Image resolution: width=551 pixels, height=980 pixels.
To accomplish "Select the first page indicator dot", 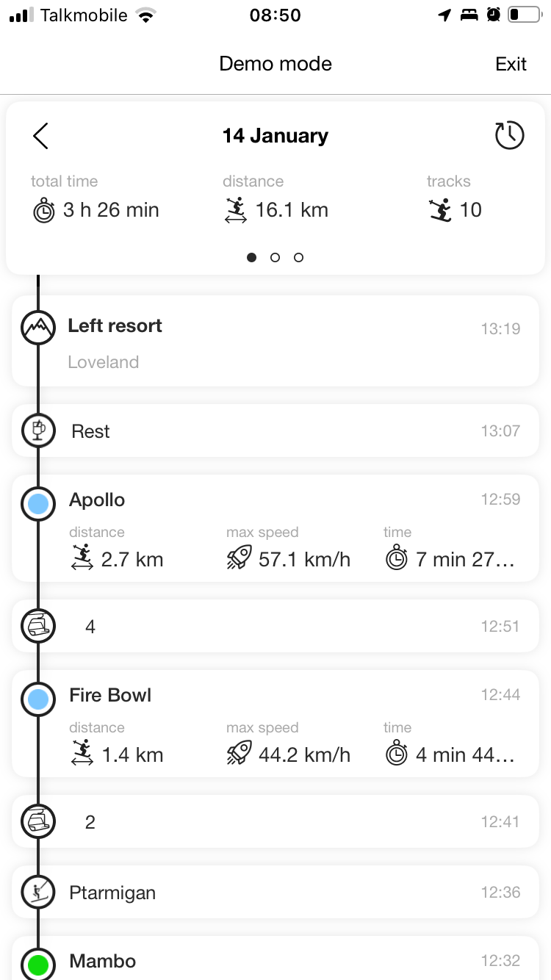I will coord(252,258).
